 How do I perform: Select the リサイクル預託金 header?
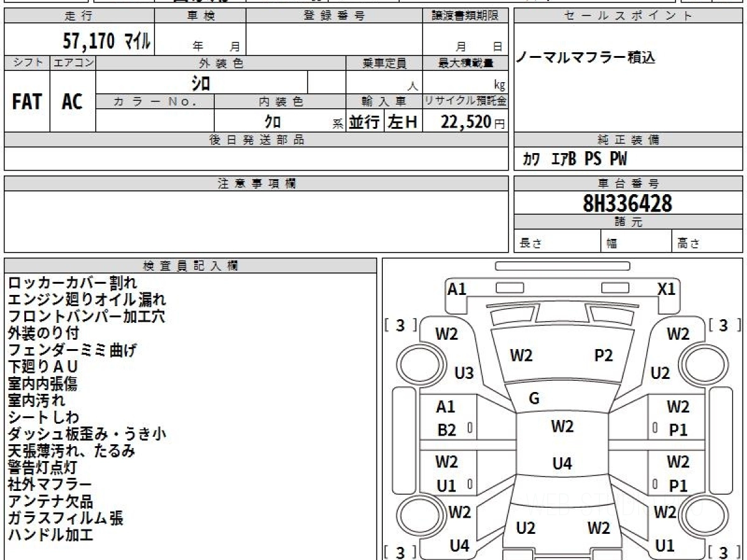[x=466, y=101]
